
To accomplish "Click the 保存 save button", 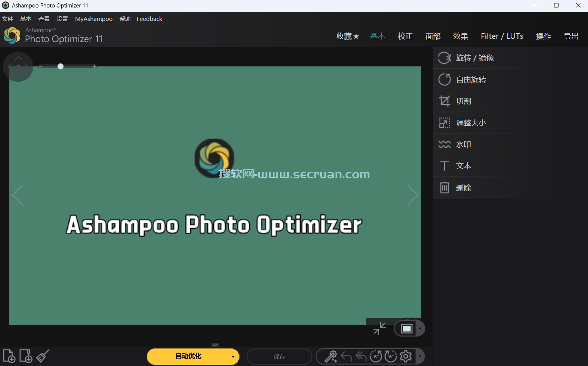I will [279, 357].
